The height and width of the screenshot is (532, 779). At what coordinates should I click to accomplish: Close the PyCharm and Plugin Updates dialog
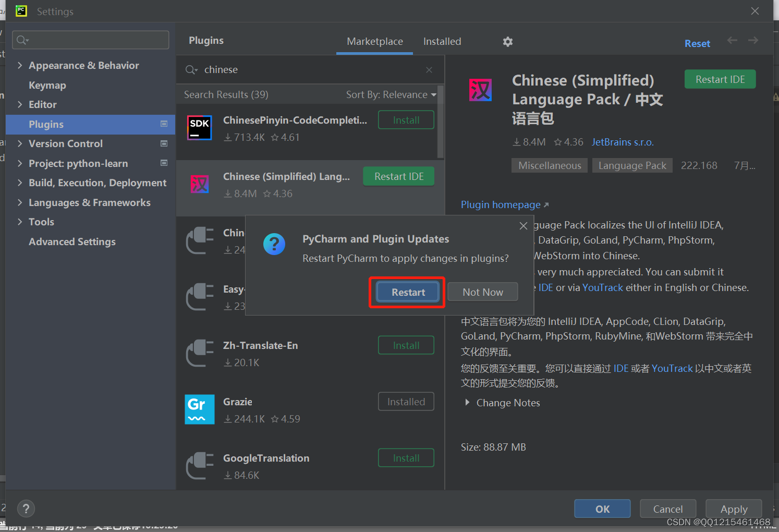point(524,226)
